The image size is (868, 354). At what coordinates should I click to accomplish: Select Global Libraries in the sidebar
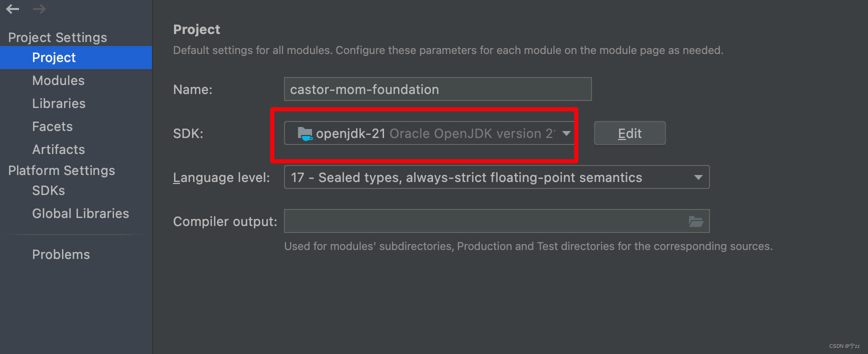point(80,213)
